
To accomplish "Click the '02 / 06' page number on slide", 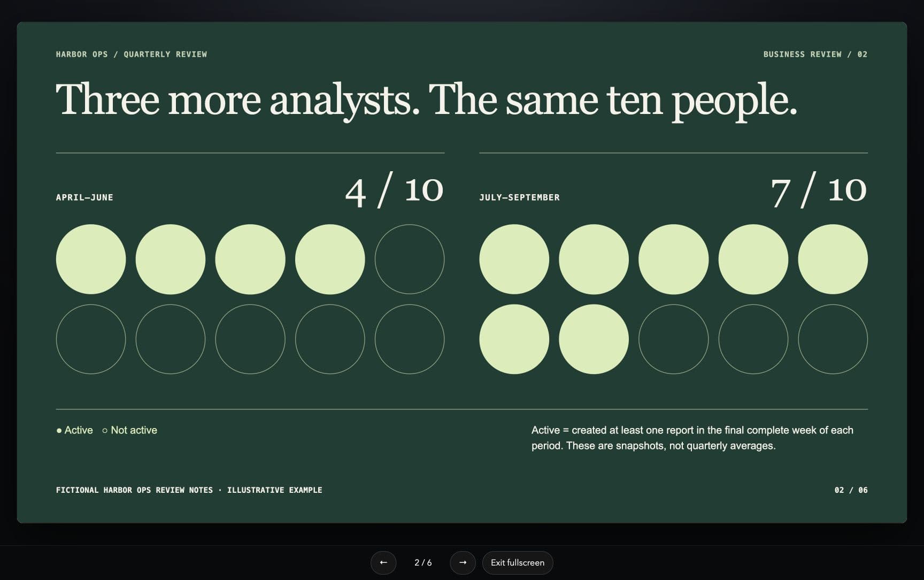I will tap(851, 490).
